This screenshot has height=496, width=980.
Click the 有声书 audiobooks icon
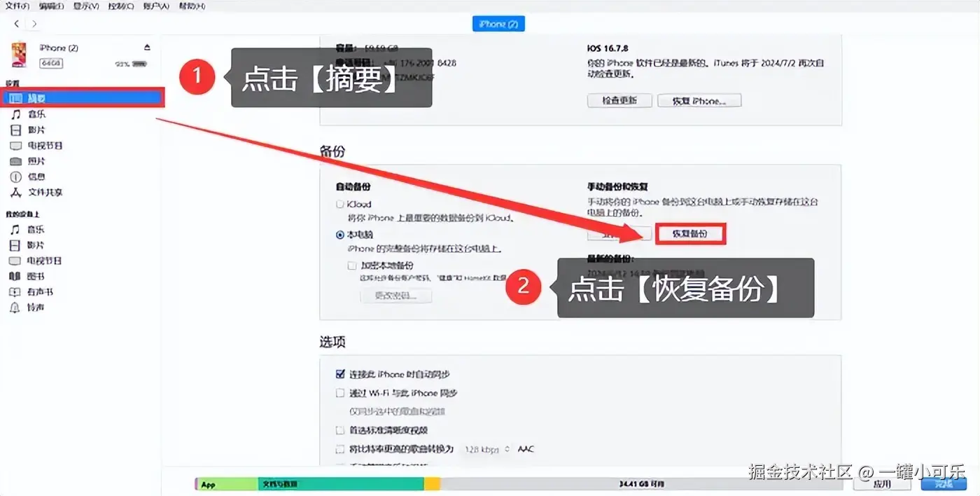[x=15, y=292]
